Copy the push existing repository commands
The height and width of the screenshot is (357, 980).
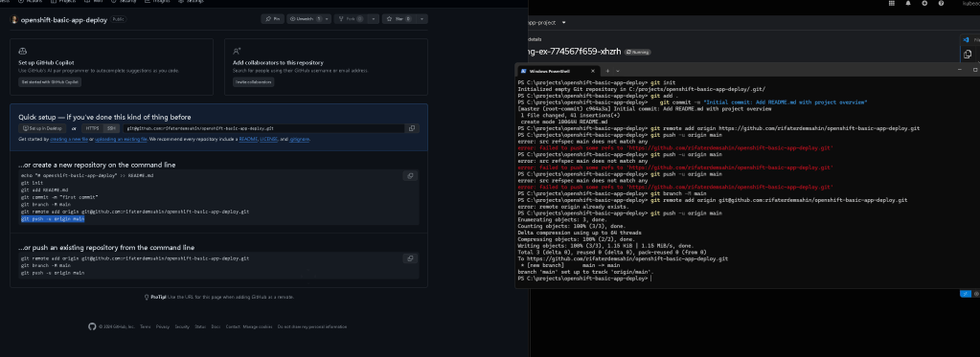(x=411, y=258)
